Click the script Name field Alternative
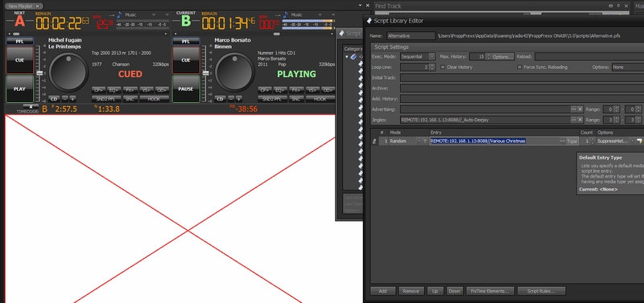This screenshot has width=644, height=303. point(411,36)
